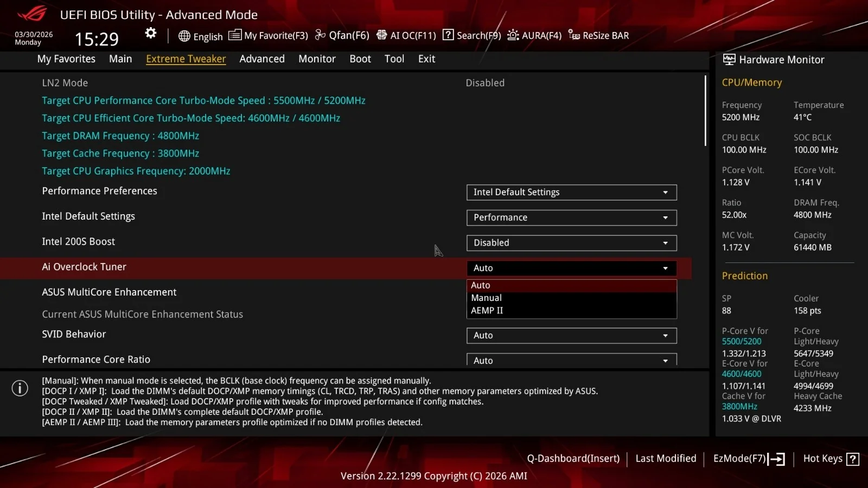The height and width of the screenshot is (488, 868).
Task: Click the Target DRAM Frequency link
Action: pos(120,136)
